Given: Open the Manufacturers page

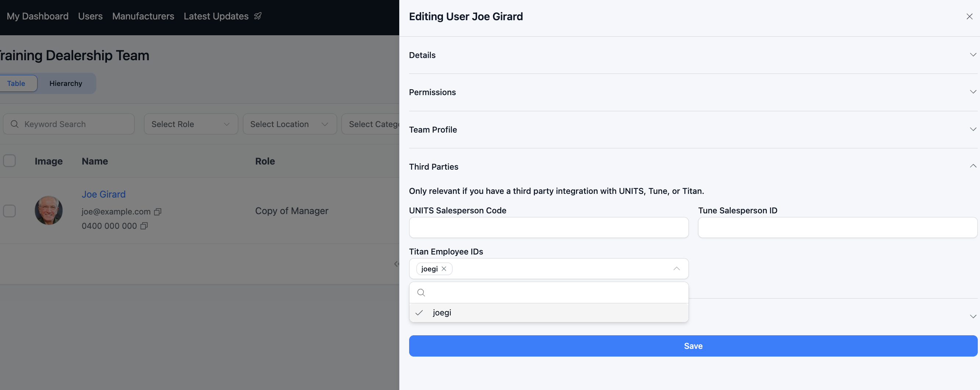Looking at the screenshot, I should [143, 16].
